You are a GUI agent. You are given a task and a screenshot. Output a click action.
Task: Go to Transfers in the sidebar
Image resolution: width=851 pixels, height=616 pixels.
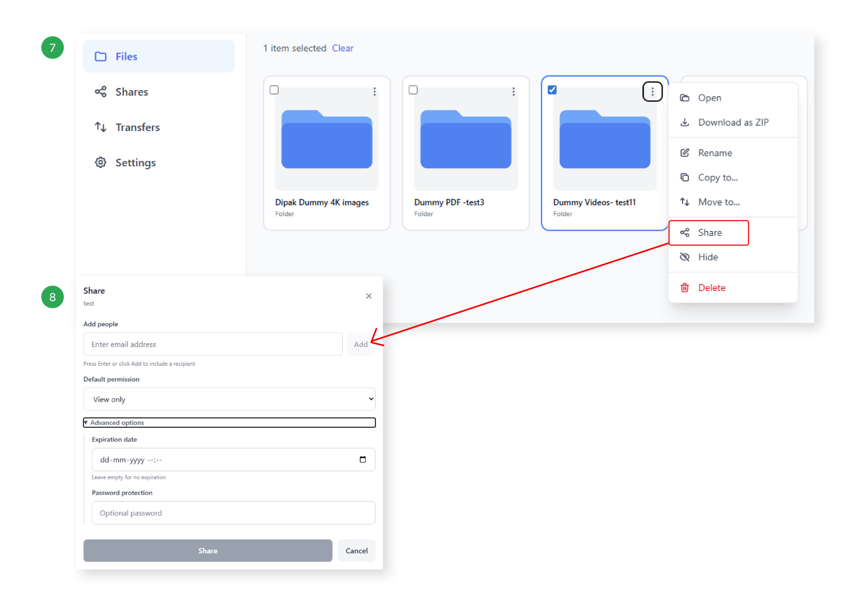tap(137, 127)
